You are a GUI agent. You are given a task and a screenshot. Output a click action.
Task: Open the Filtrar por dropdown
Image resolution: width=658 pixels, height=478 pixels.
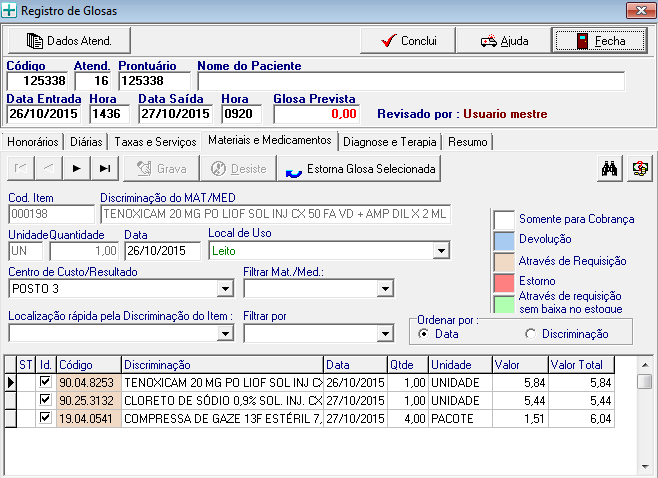click(x=385, y=334)
